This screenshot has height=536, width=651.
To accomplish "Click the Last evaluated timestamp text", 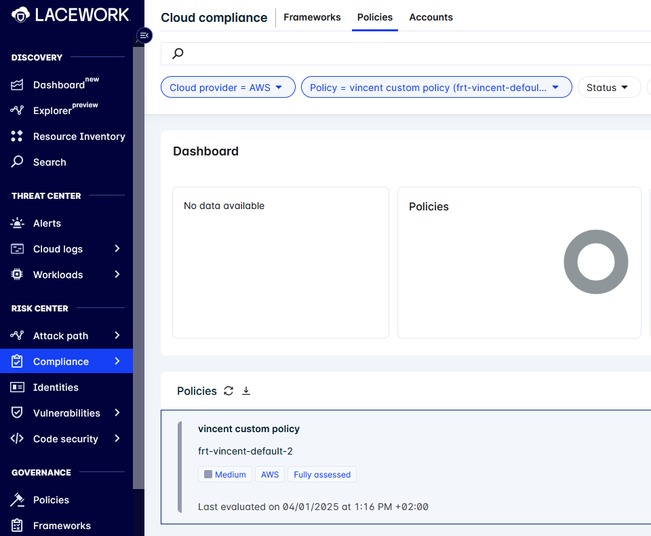I will pos(313,507).
